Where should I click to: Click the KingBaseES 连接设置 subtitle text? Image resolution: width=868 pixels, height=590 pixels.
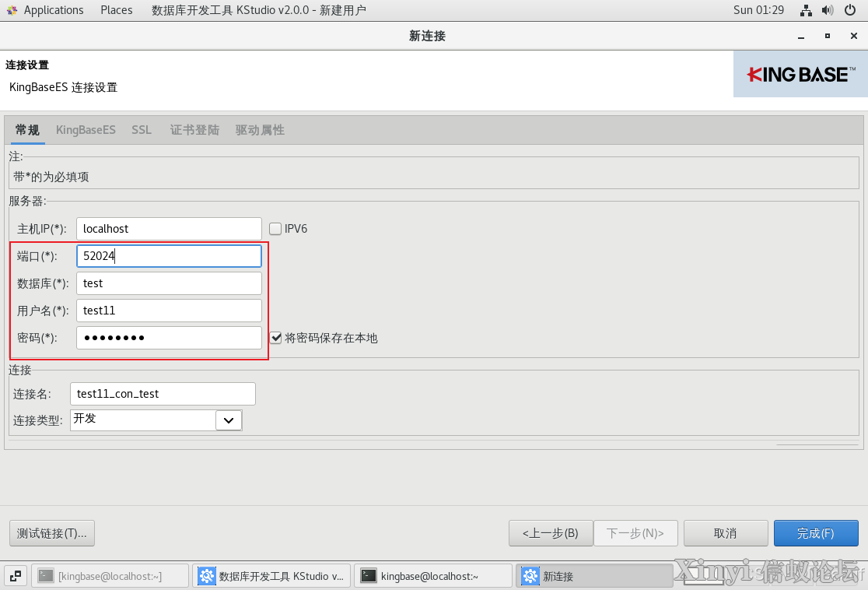point(64,87)
